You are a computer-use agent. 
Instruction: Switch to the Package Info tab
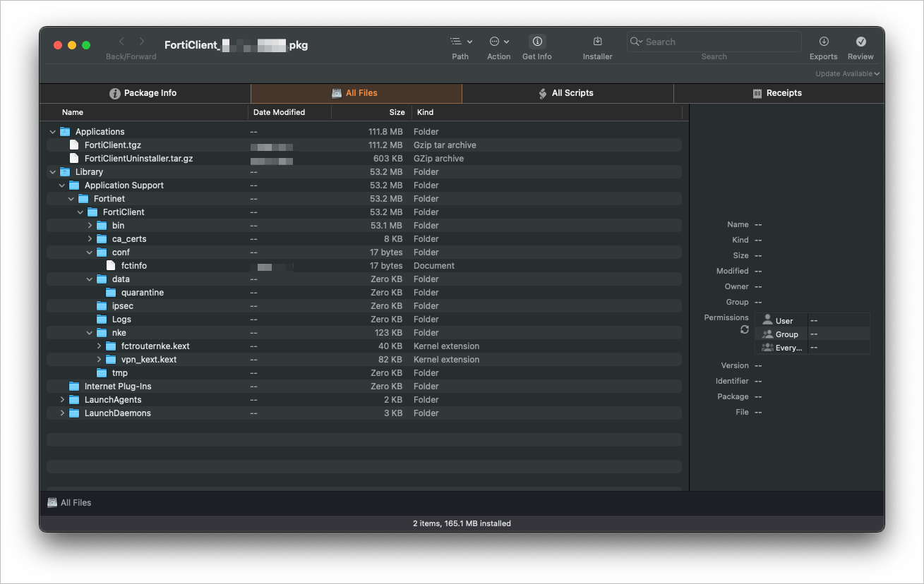pyautogui.click(x=145, y=93)
